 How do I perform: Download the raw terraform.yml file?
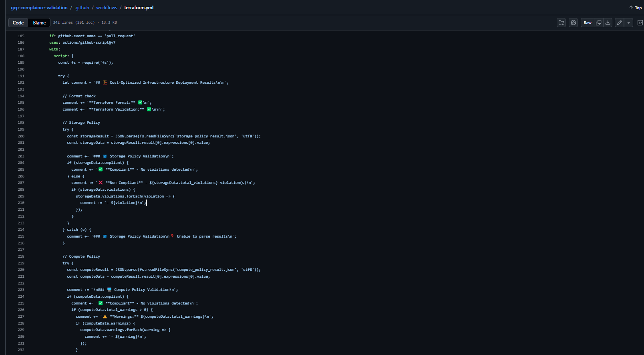tap(608, 23)
